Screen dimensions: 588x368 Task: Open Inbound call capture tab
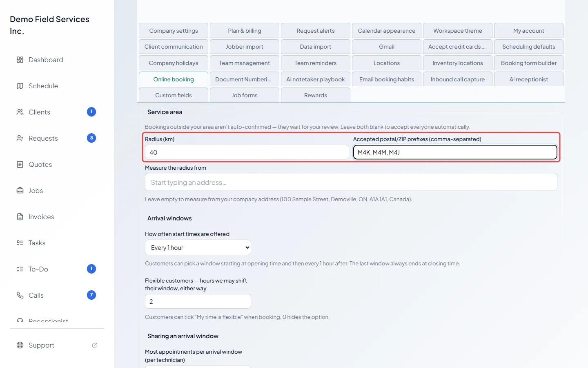pyautogui.click(x=458, y=79)
